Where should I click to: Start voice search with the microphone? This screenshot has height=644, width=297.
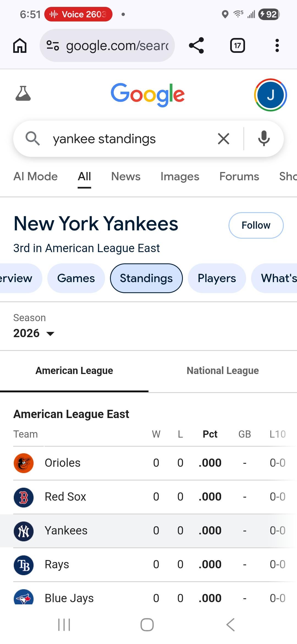[264, 139]
